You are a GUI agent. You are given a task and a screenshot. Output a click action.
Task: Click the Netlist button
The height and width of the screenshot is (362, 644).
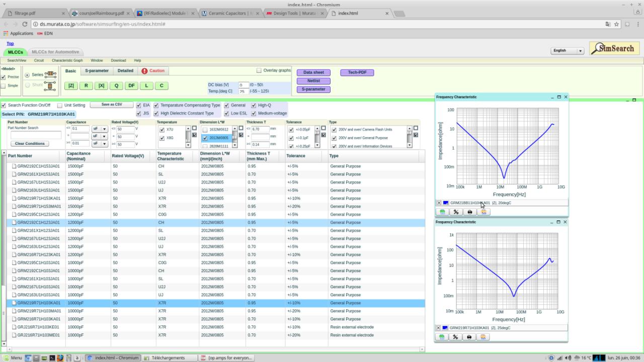(313, 81)
